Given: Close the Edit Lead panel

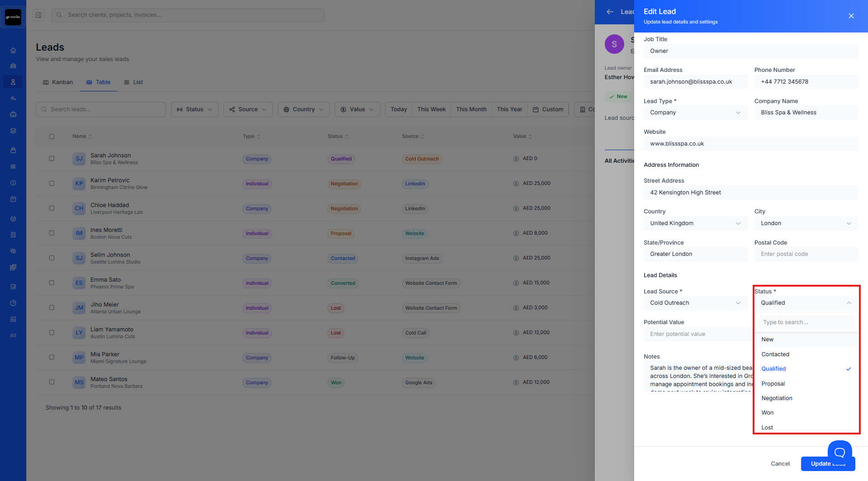Looking at the screenshot, I should (851, 16).
